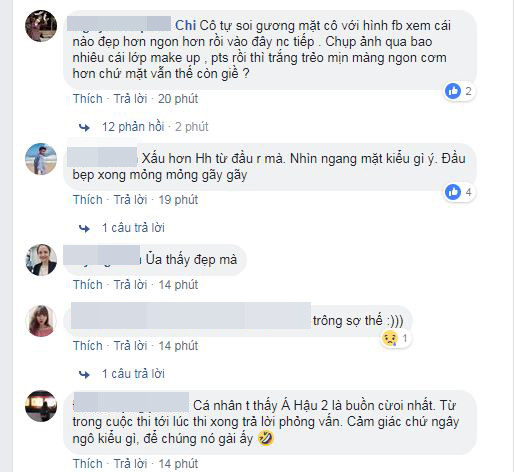Expand 1 câu trả lời under Xấu hơn comment
Viewport: 514px width, 472px height.
coord(133,228)
